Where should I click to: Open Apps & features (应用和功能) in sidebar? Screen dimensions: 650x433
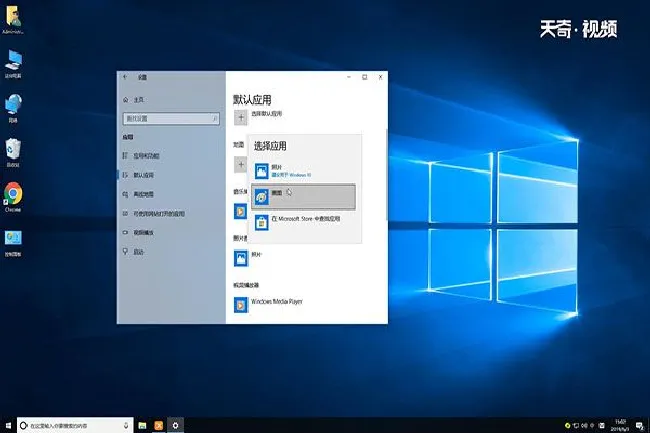(141, 156)
